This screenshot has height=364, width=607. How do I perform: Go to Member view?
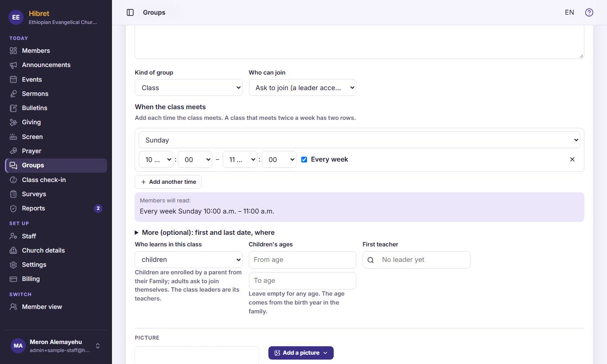tap(56, 307)
